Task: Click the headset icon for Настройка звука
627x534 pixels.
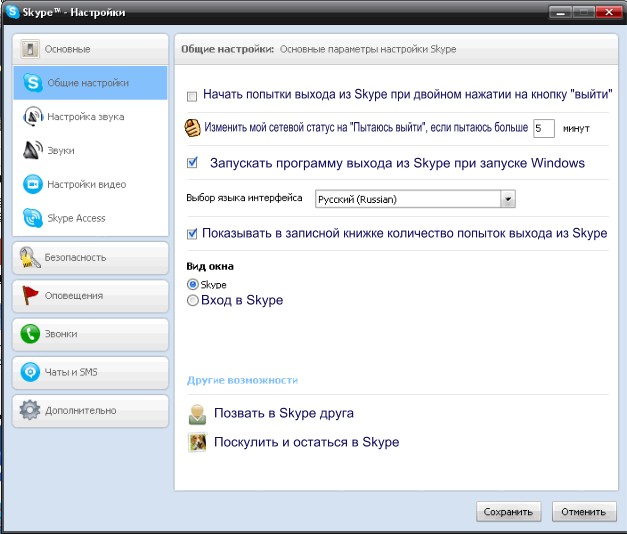Action: (33, 116)
